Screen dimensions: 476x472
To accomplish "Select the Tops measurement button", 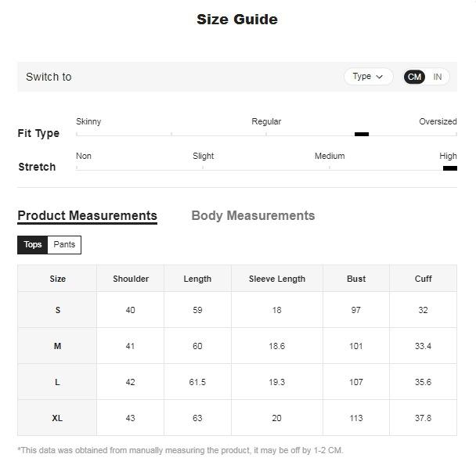I will [x=33, y=245].
